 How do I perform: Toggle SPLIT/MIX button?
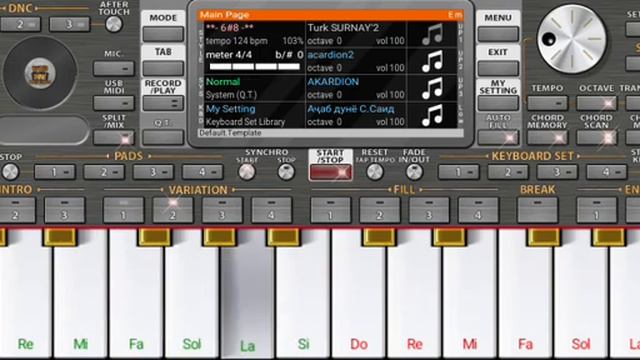pos(113,137)
